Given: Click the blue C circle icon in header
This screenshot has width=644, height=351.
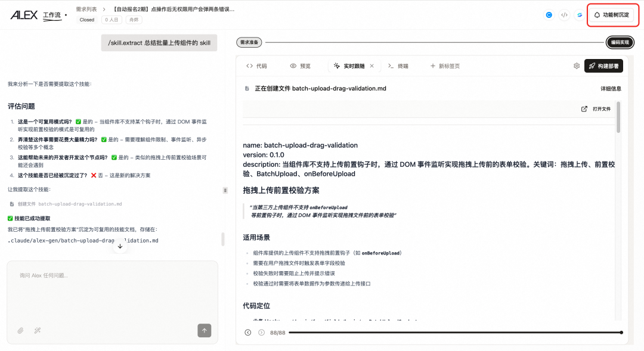Looking at the screenshot, I should pyautogui.click(x=549, y=15).
